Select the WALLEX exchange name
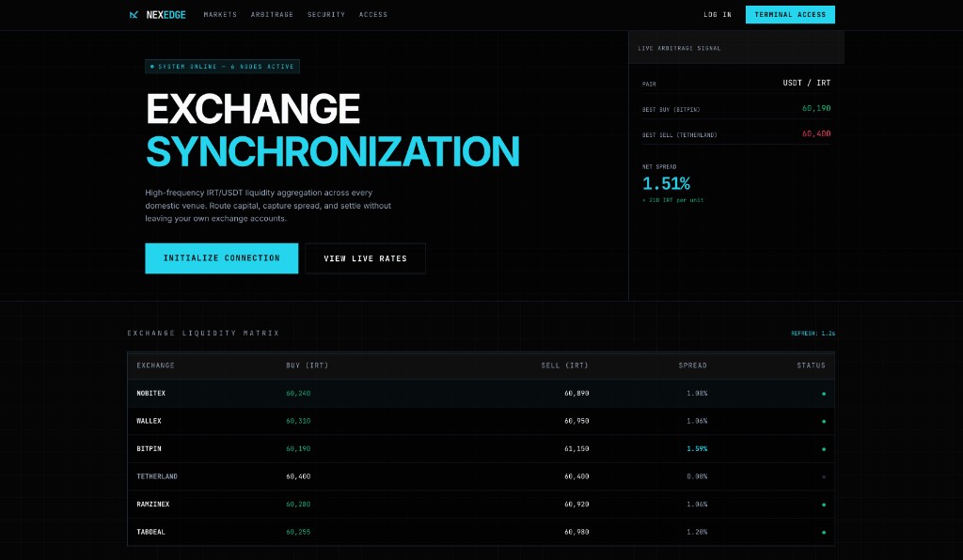 [x=149, y=421]
